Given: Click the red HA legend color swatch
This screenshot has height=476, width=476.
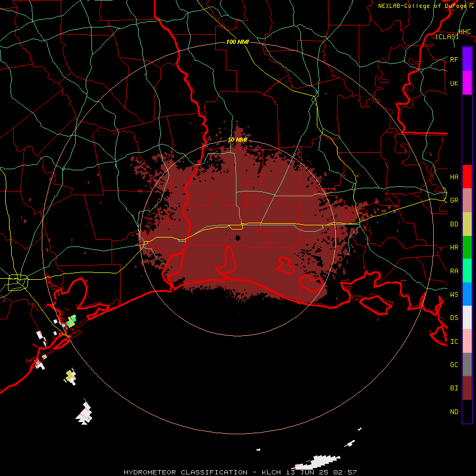Looking at the screenshot, I should (x=467, y=177).
